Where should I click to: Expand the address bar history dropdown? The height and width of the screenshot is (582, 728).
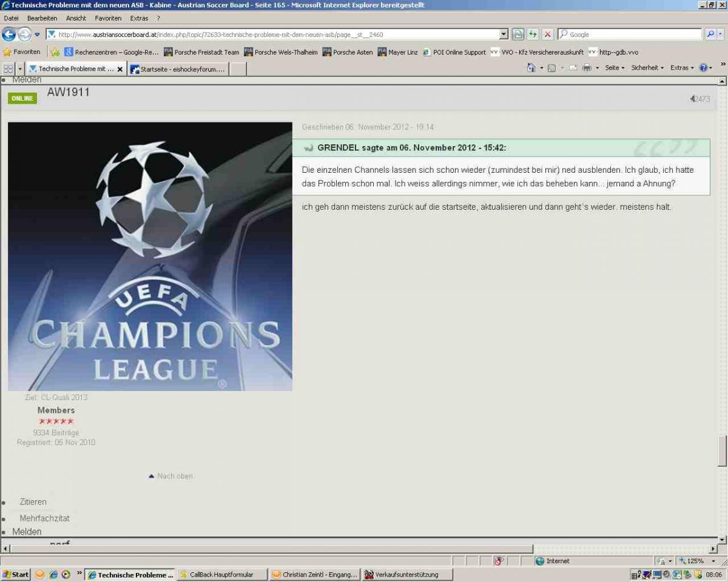point(504,35)
